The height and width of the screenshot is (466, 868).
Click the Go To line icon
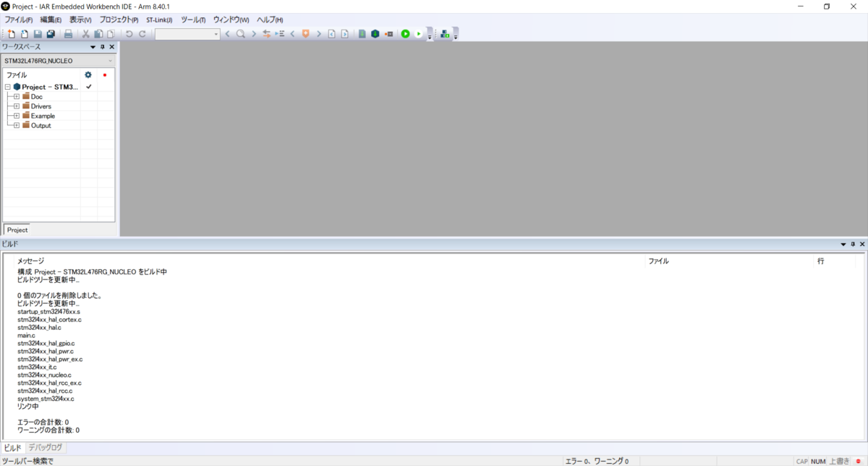[x=280, y=34]
